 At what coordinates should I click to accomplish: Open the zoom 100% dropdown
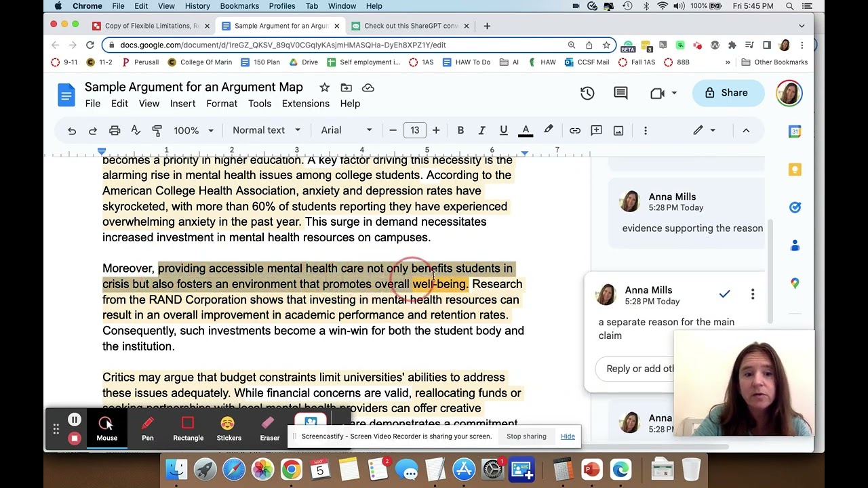[193, 130]
